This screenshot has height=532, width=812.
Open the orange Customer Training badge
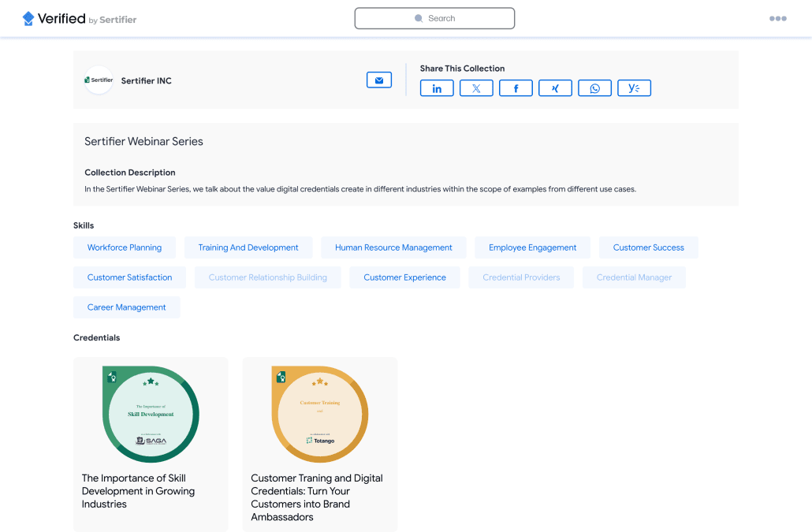click(x=319, y=415)
